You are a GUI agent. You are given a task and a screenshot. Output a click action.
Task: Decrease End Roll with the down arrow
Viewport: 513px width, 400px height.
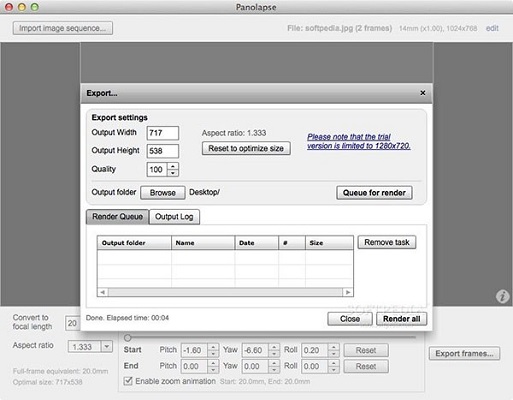tap(333, 370)
